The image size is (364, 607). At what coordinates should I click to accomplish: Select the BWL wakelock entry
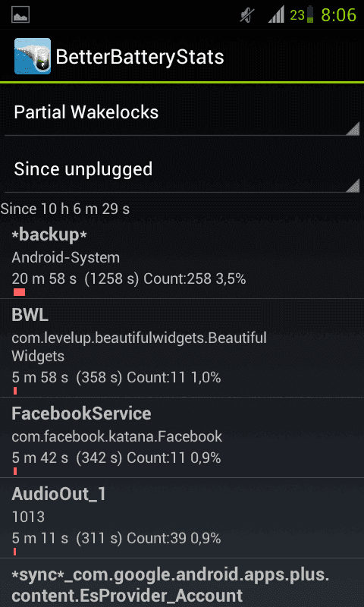coord(182,348)
